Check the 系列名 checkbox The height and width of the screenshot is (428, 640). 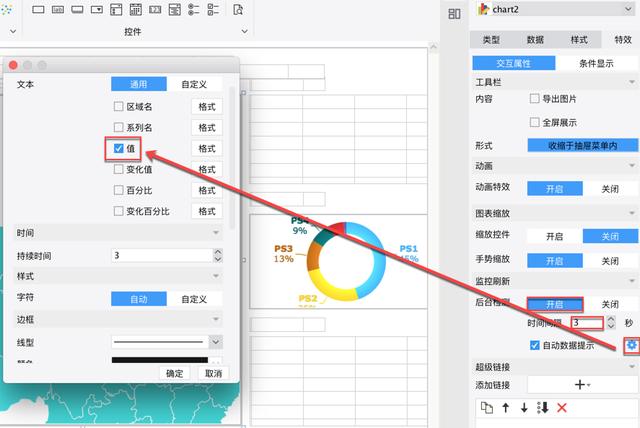118,127
